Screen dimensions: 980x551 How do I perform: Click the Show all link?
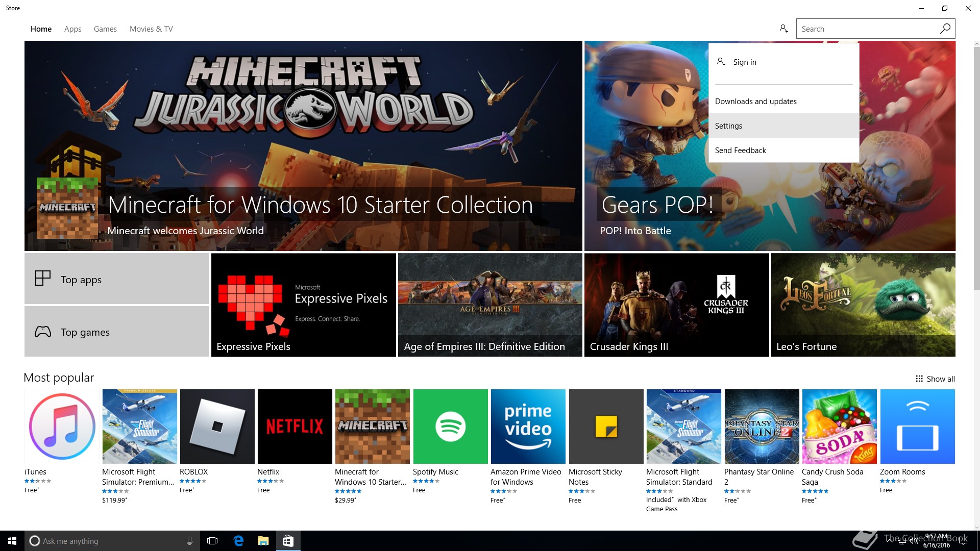pos(941,379)
